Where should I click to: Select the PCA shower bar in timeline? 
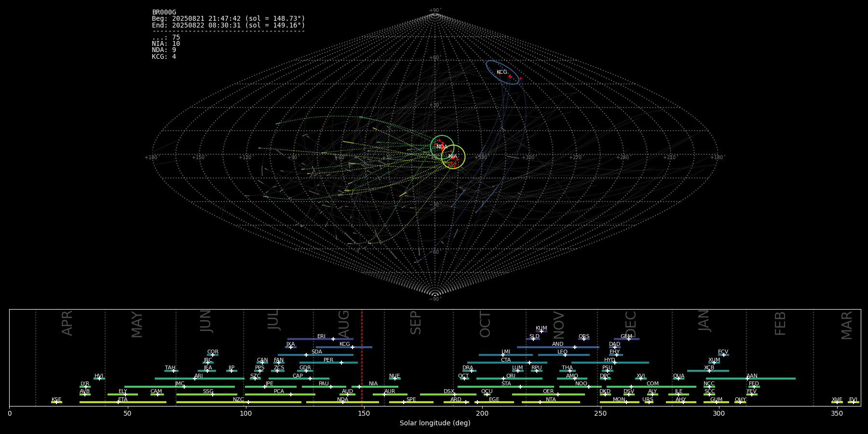click(280, 394)
